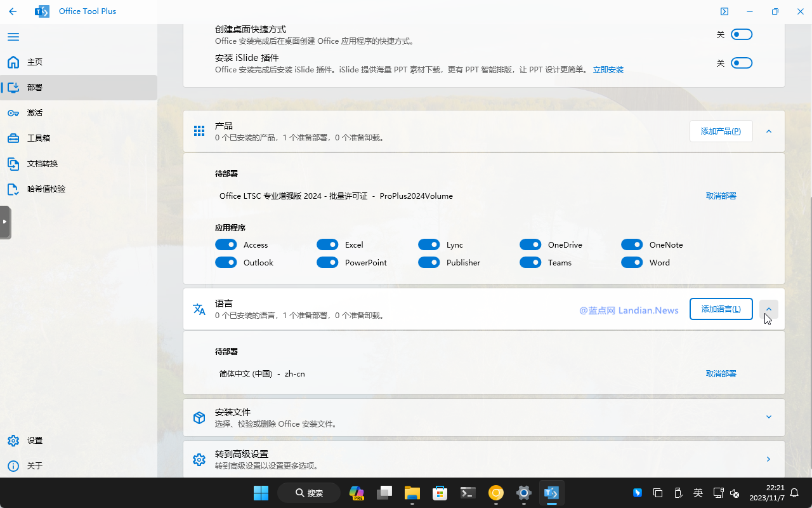The width and height of the screenshot is (812, 508).
Task: Collapse the Products (产品) section
Action: click(769, 131)
